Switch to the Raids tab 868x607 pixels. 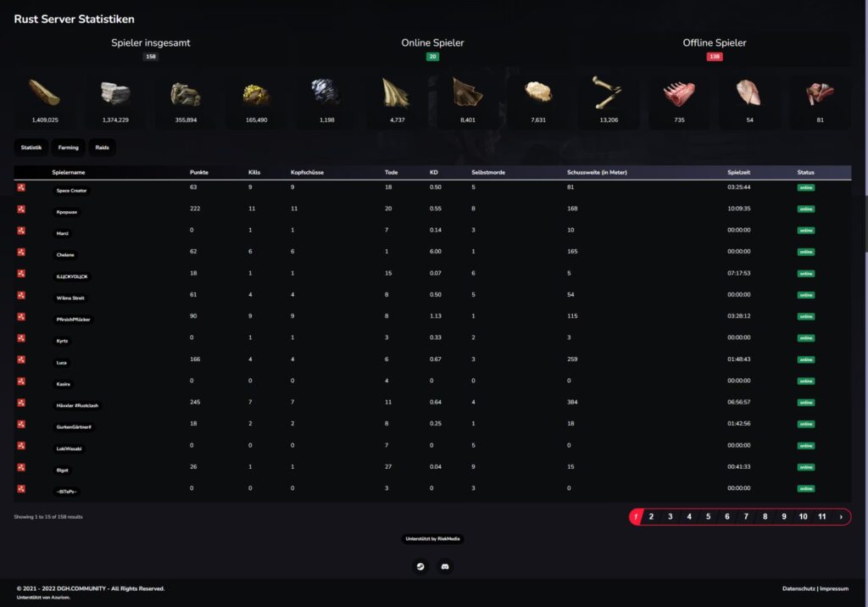pos(102,148)
